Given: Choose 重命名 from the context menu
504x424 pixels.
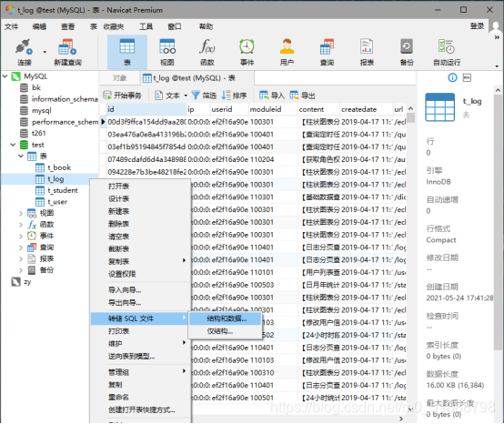Looking at the screenshot, I should point(140,397).
